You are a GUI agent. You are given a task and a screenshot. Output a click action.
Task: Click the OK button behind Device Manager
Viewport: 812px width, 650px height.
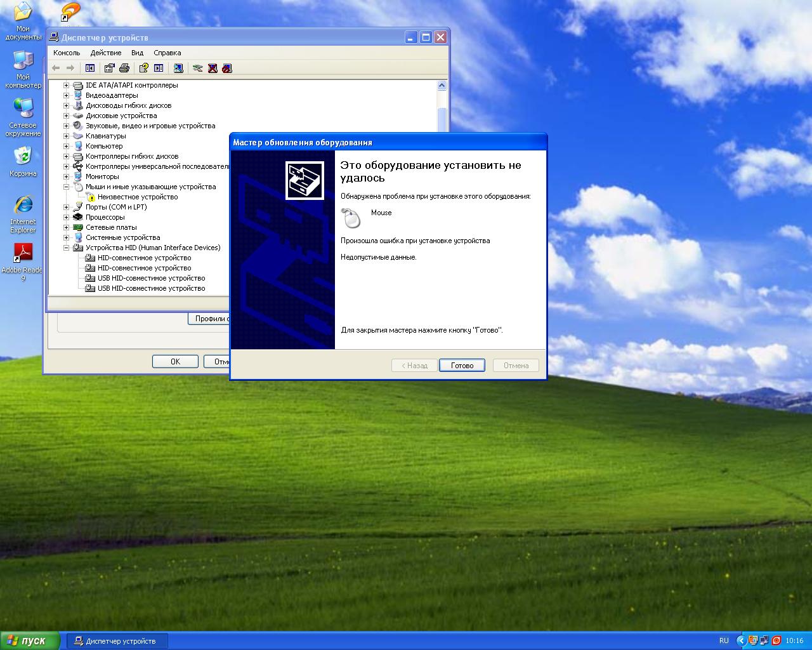coord(175,361)
